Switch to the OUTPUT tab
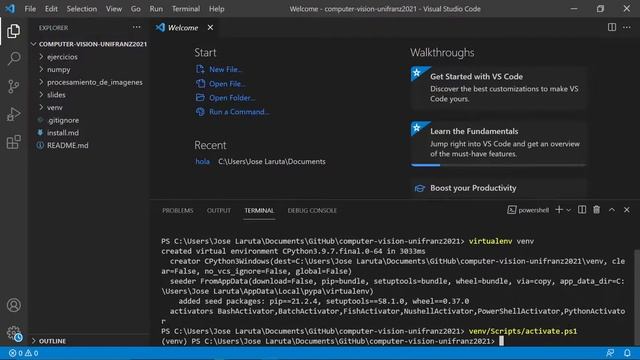Viewport: 640px width, 360px height. click(x=219, y=211)
